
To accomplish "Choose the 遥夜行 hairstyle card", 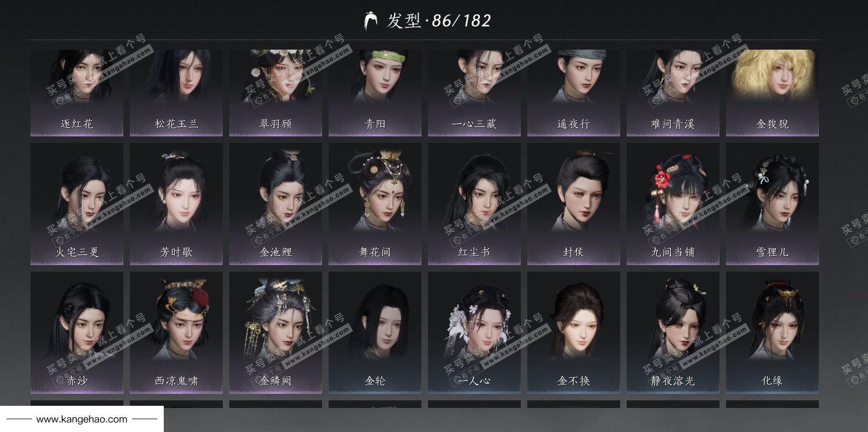I will 574,93.
